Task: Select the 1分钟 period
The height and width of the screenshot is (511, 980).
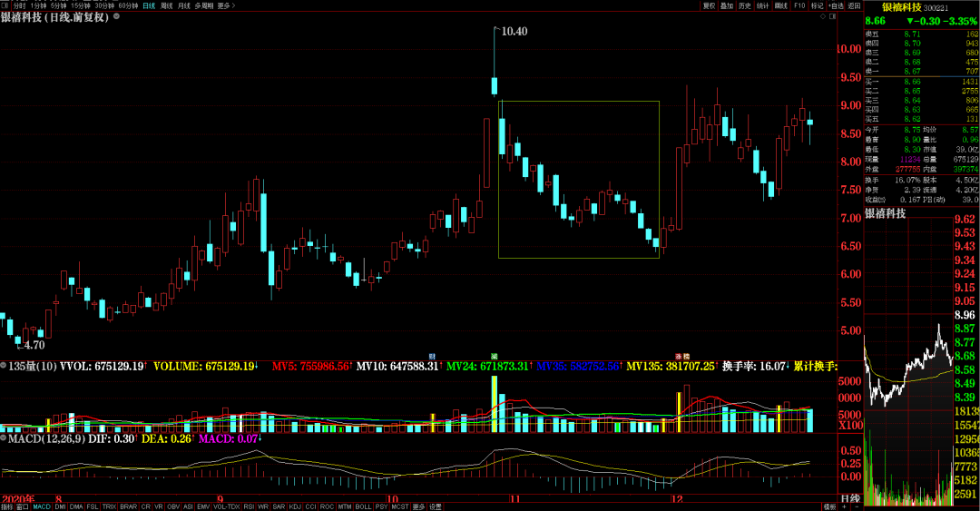Action: click(39, 5)
